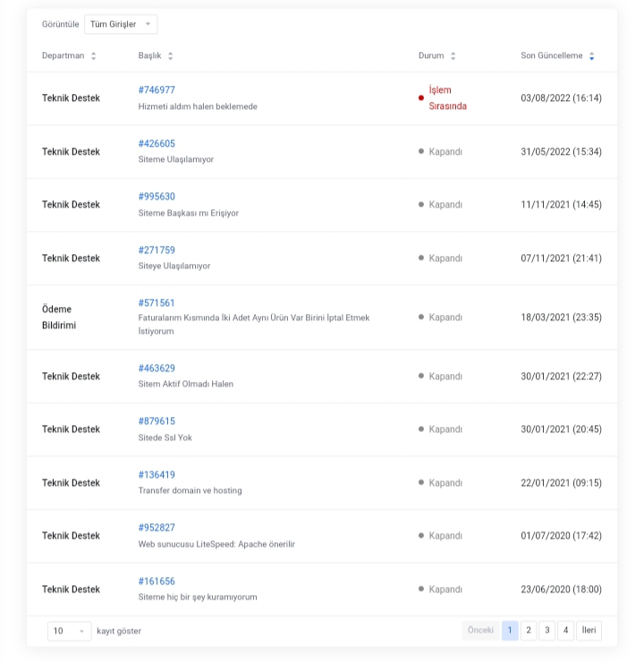Image resolution: width=644 pixels, height=663 pixels.
Task: Open ticket #463629
Action: point(157,369)
